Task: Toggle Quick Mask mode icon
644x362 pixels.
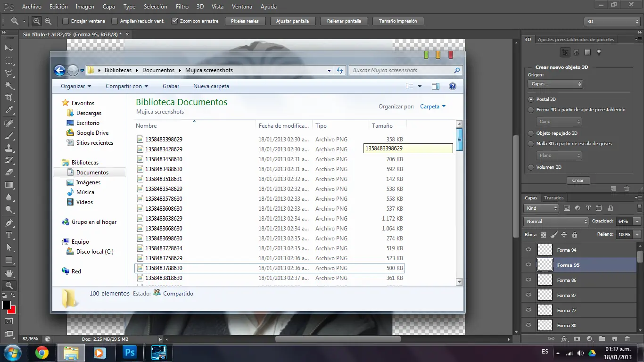Action: [9, 321]
